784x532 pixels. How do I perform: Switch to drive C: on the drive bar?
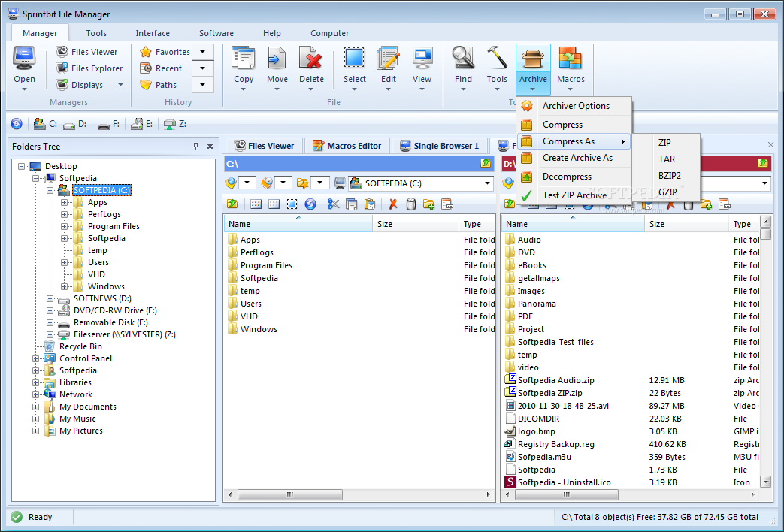click(46, 124)
